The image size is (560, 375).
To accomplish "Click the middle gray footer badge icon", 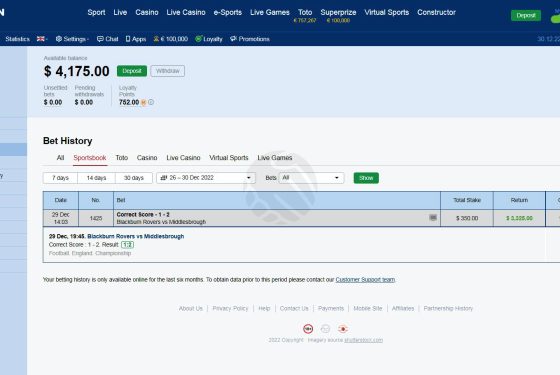I will click(x=325, y=329).
